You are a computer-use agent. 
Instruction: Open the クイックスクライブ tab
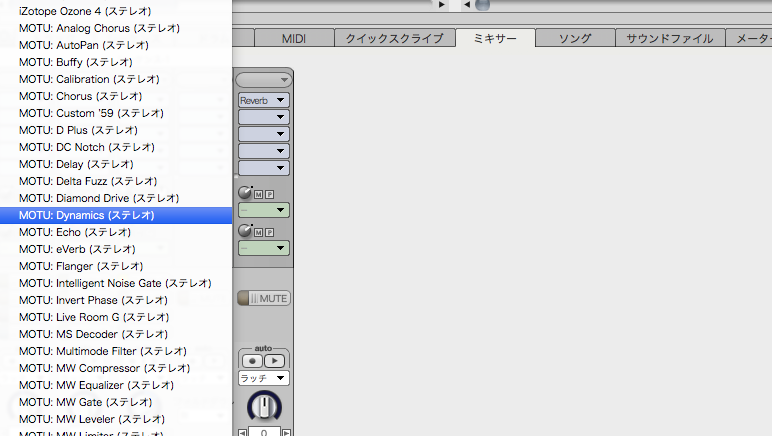394,38
